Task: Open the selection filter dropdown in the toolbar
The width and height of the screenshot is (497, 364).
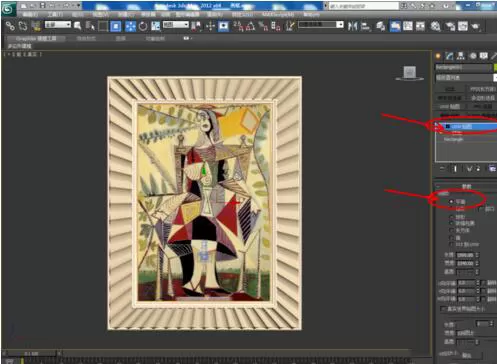Action: click(58, 25)
